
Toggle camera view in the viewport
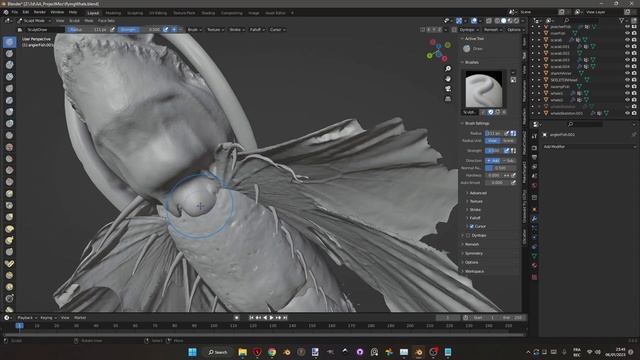[x=448, y=89]
